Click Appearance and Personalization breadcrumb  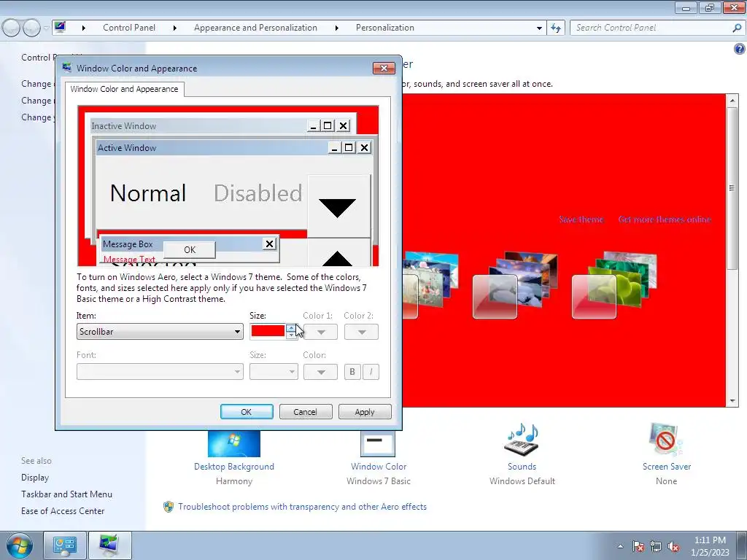point(255,28)
